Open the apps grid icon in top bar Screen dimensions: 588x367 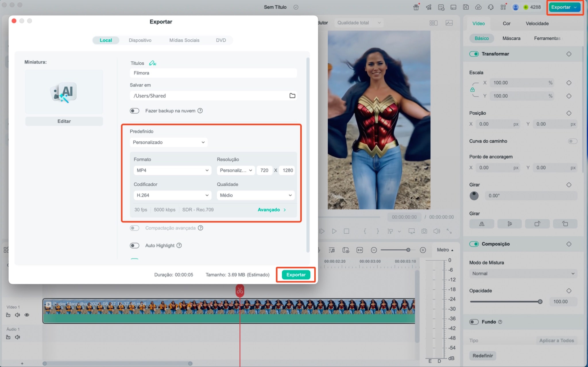[x=503, y=7]
